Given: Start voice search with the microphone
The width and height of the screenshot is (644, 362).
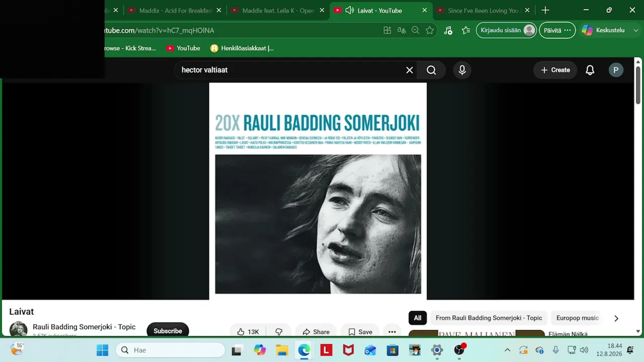Looking at the screenshot, I should coord(462,70).
